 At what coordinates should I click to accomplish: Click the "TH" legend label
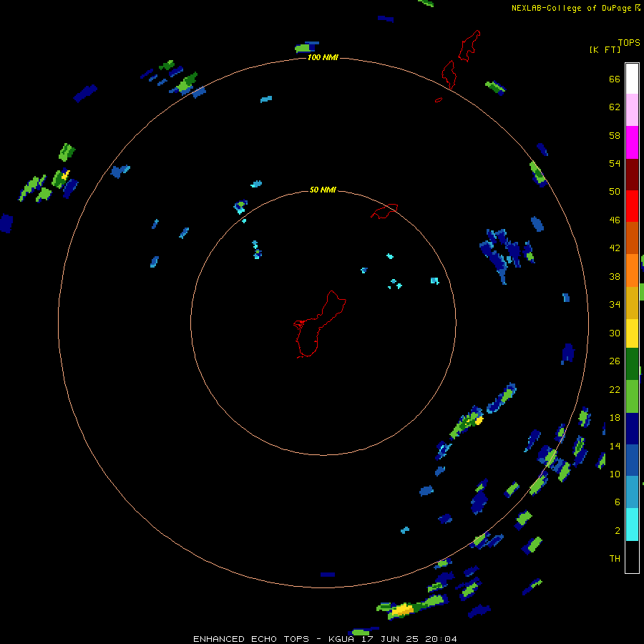pyautogui.click(x=615, y=559)
